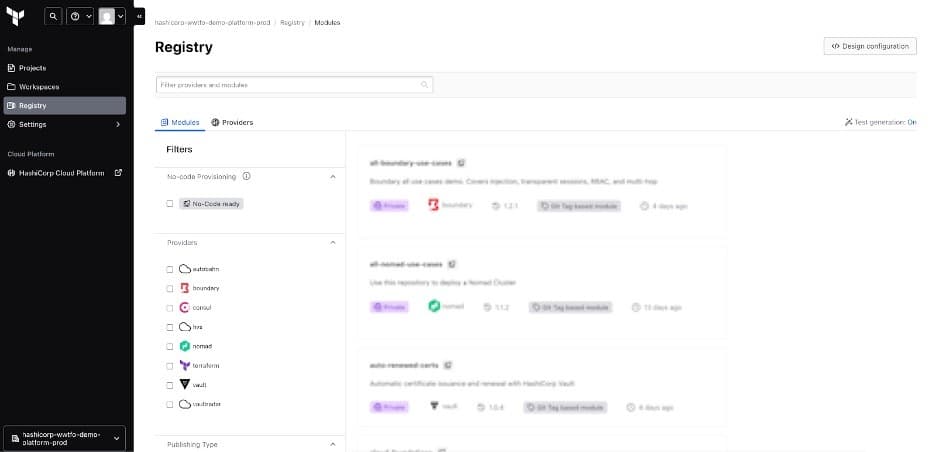936x452 pixels.
Task: Click the magnifier icon in the filter box
Action: coord(424,85)
